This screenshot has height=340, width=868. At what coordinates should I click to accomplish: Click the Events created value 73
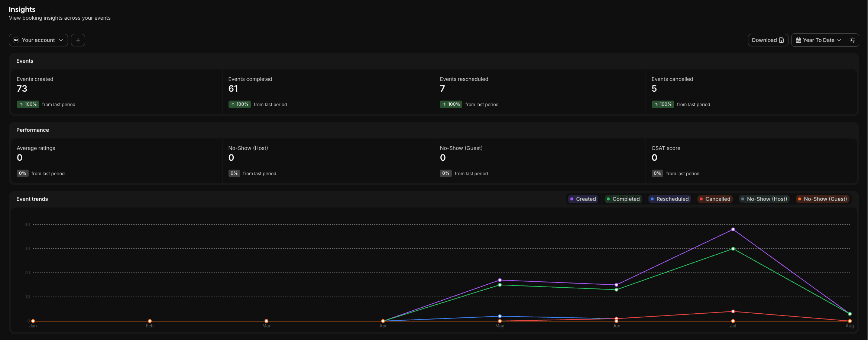pyautogui.click(x=22, y=89)
